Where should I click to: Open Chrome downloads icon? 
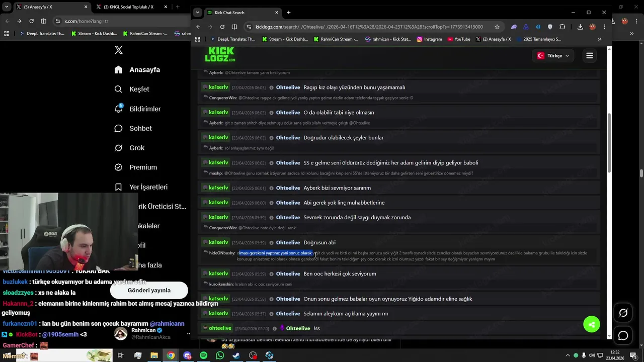click(580, 27)
